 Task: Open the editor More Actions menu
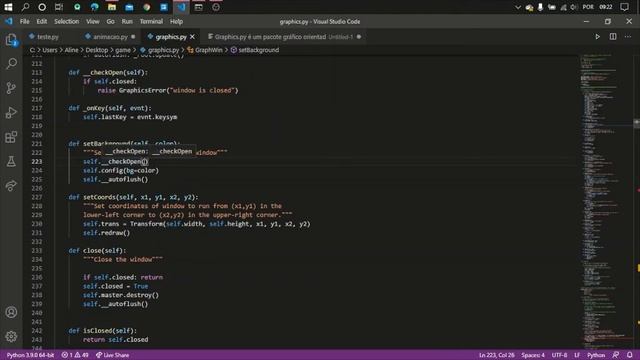pyautogui.click(x=628, y=37)
